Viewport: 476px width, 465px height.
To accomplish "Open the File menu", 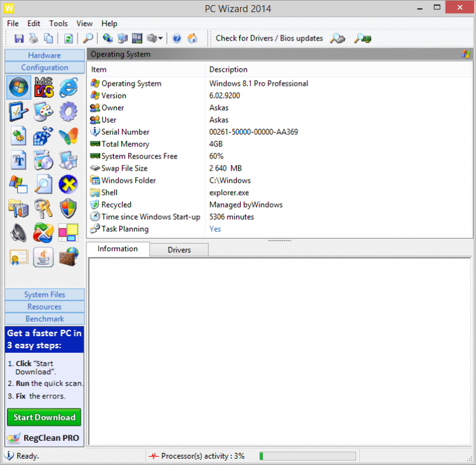I will coord(13,23).
